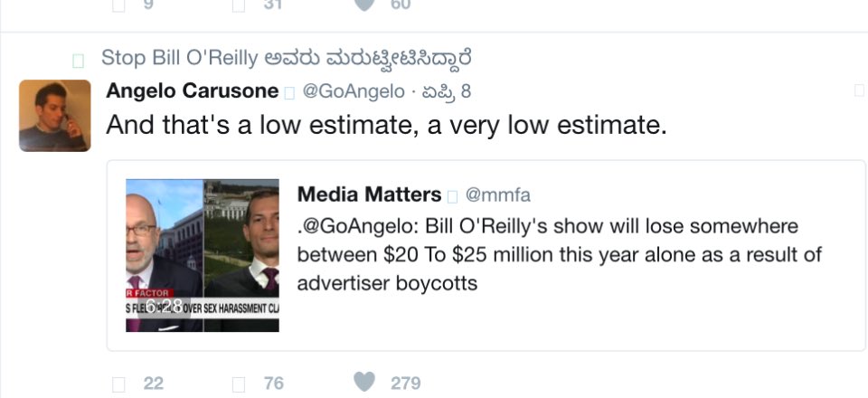Play the quoted O'Reilly video thumbnail
The width and height of the screenshot is (868, 398).
click(x=202, y=255)
